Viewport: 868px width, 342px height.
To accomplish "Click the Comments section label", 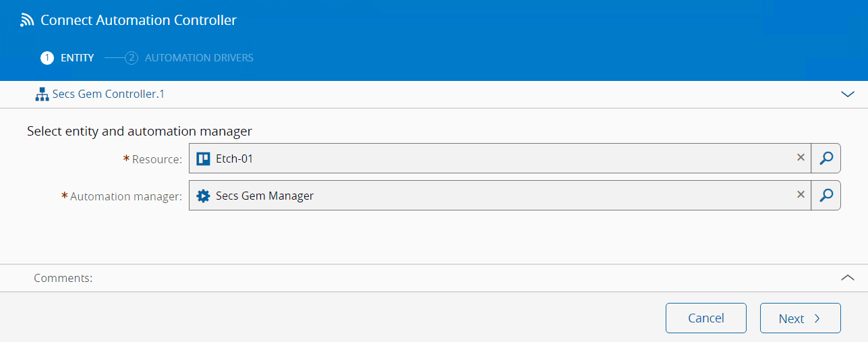I will [63, 278].
